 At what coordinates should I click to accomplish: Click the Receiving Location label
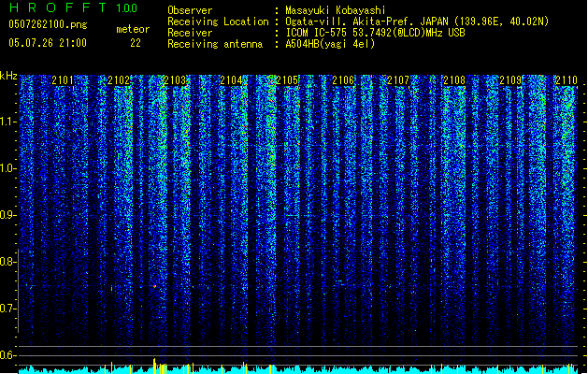[218, 22]
